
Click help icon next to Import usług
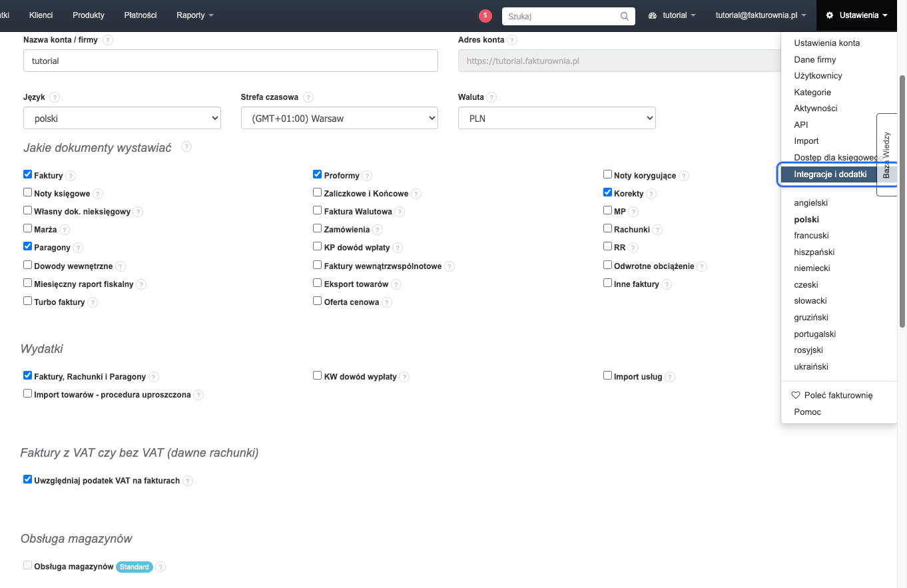coord(670,377)
